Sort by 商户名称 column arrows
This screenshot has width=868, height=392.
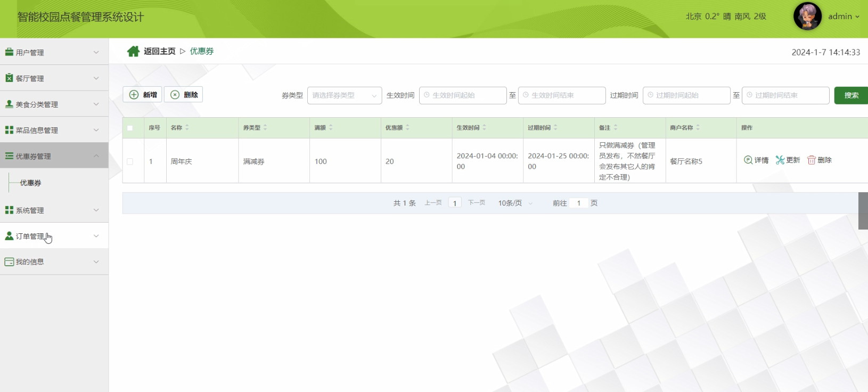[x=698, y=127]
